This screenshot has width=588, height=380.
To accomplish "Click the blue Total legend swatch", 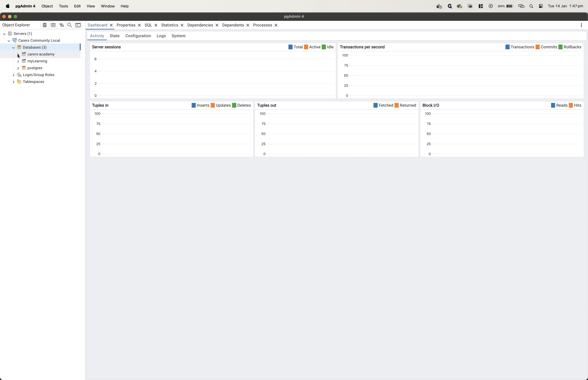I will 290,47.
